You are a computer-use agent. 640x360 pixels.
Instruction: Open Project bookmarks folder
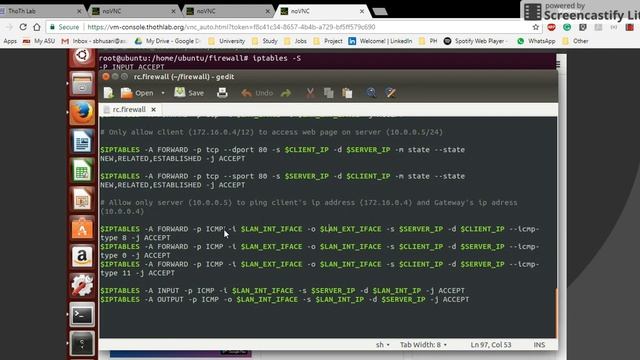[x=328, y=41]
